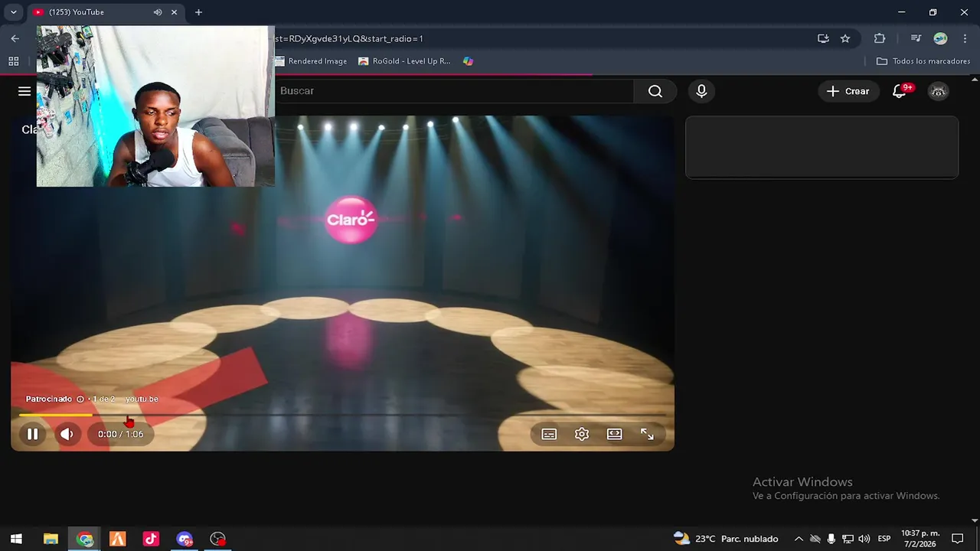Switch to theater mode view

click(x=614, y=434)
